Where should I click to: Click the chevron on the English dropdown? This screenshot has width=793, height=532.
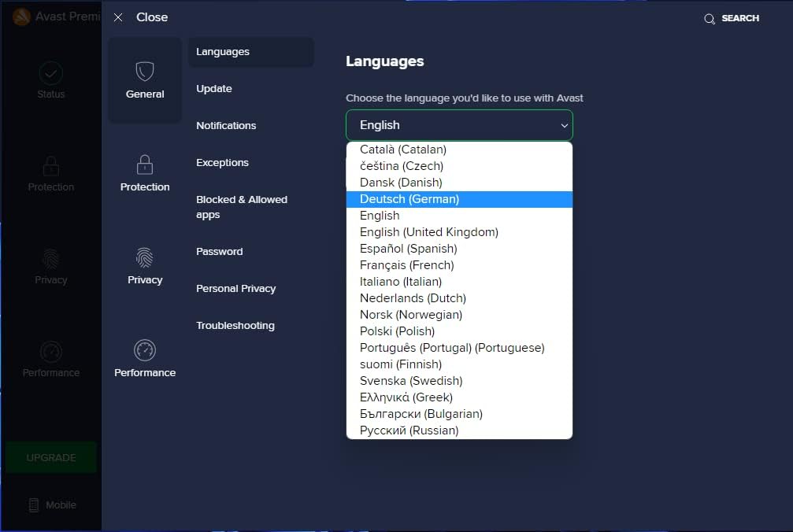[x=565, y=124]
